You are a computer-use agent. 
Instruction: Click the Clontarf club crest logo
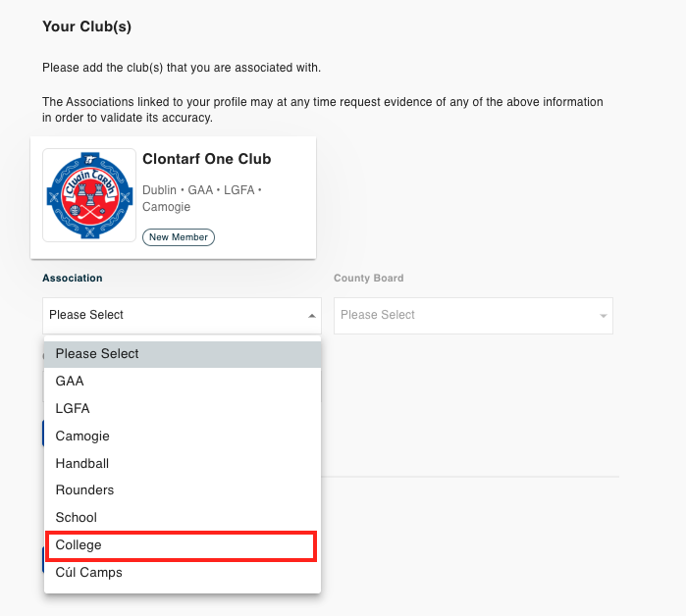point(89,195)
